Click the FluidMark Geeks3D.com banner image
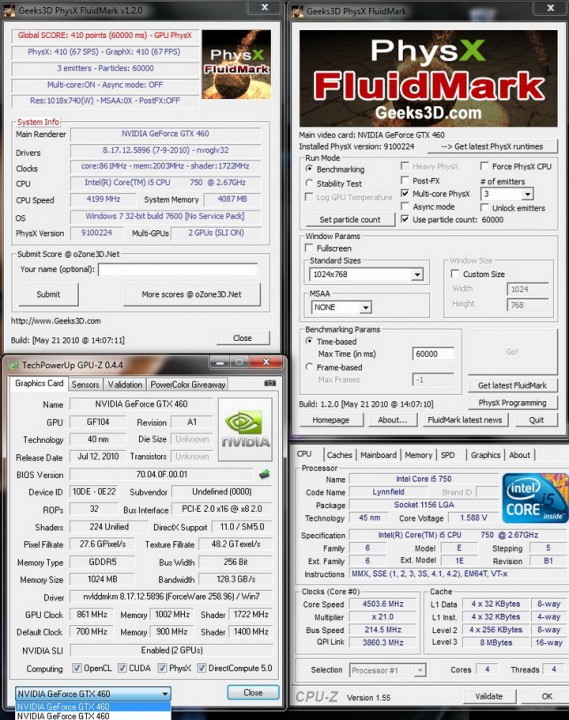Viewport: 569px width, 720px height. coord(428,78)
